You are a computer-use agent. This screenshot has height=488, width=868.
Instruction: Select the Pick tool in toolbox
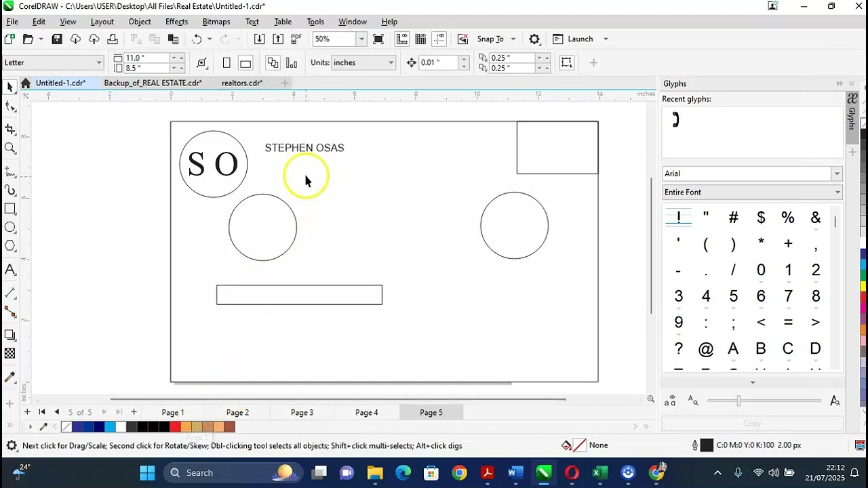click(10, 87)
